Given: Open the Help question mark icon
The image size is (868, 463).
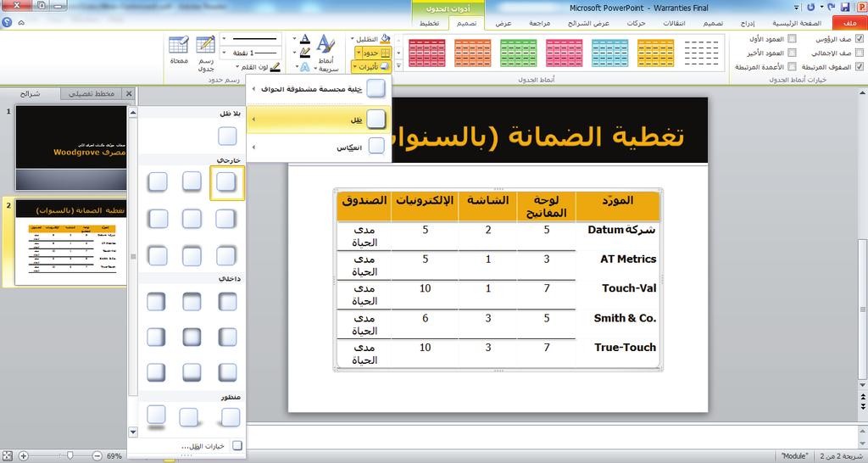Looking at the screenshot, I should 7,23.
